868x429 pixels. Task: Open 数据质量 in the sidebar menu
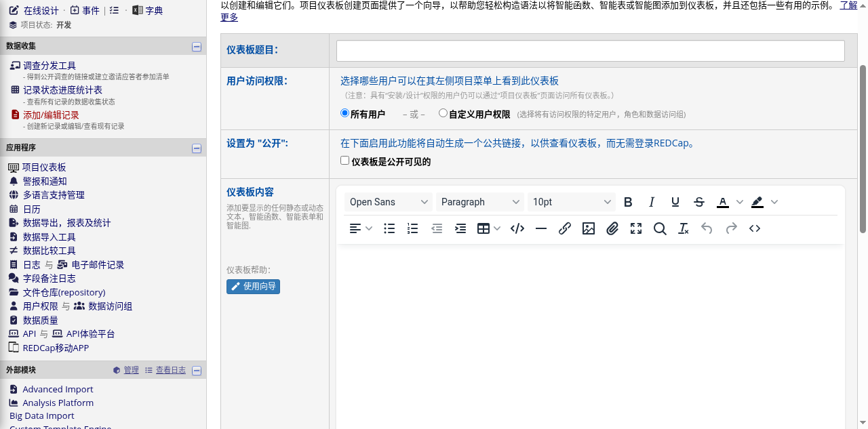point(41,321)
